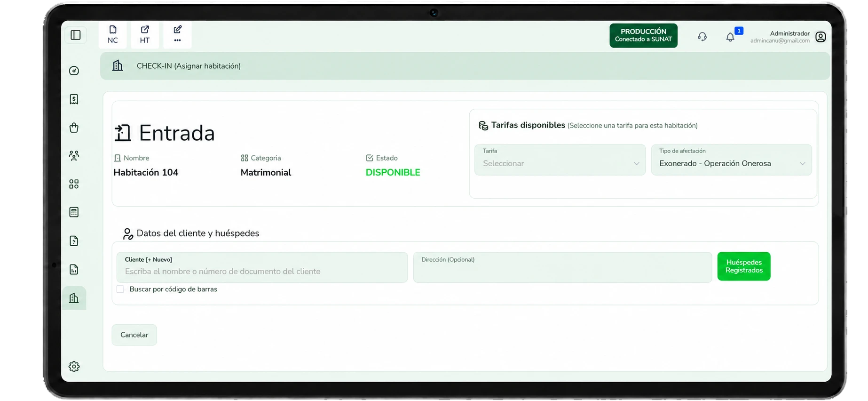
Task: Open settings gear in sidebar
Action: pos(74,367)
